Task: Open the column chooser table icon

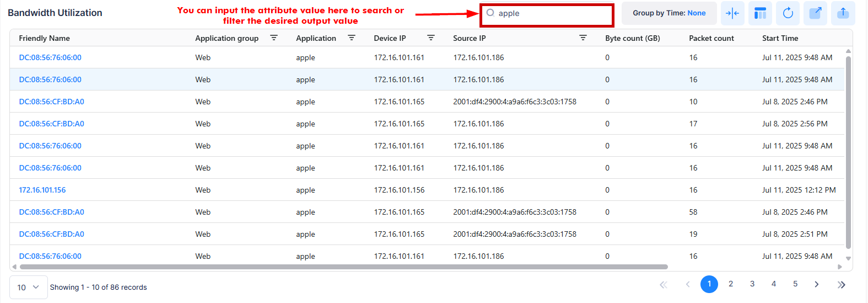Action: pyautogui.click(x=760, y=13)
